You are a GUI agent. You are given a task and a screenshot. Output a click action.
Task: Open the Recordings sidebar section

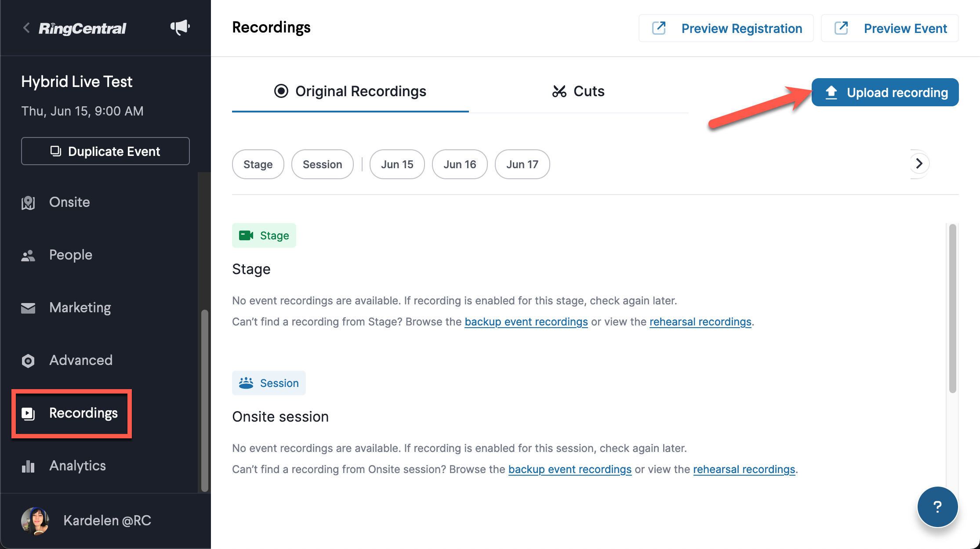tap(72, 413)
